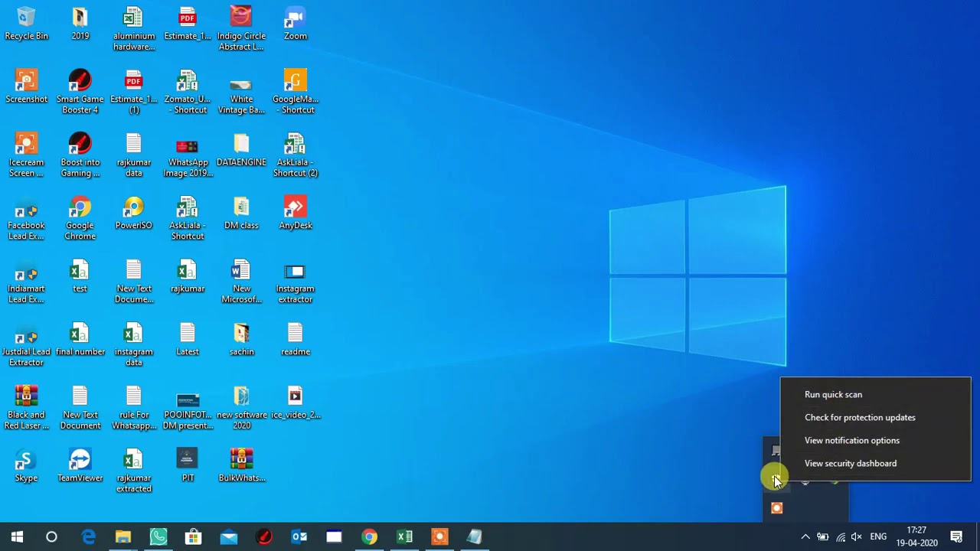Open Microsoft Store from taskbar

(194, 536)
